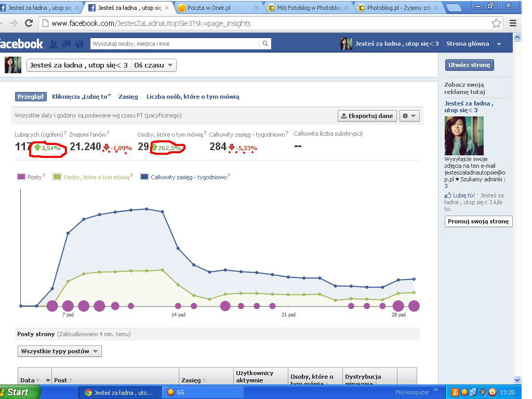
Task: Select the Przegląd insights tab
Action: (x=31, y=97)
